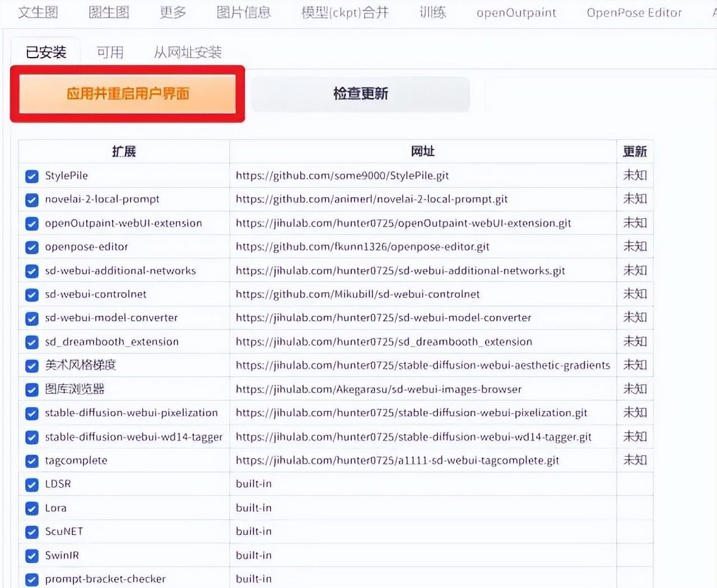The image size is (717, 588).
Task: Toggle the openpose-editor extension checkbox
Action: pos(32,248)
